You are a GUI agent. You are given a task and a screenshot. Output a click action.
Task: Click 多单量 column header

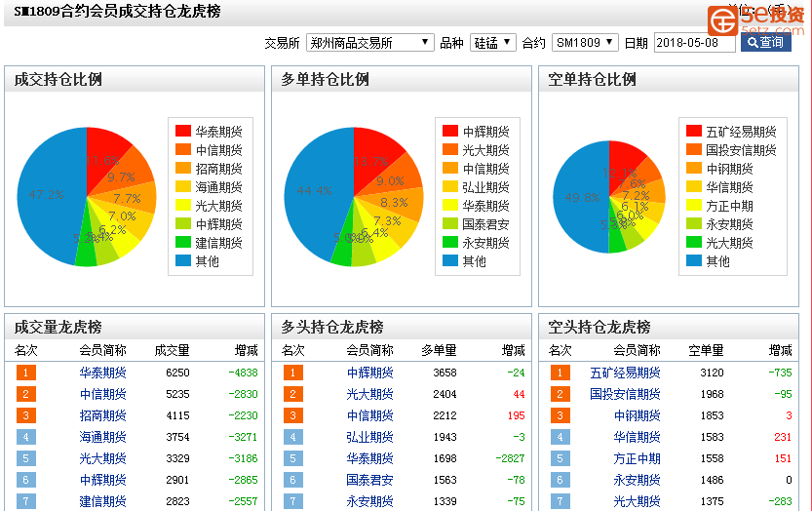click(439, 351)
